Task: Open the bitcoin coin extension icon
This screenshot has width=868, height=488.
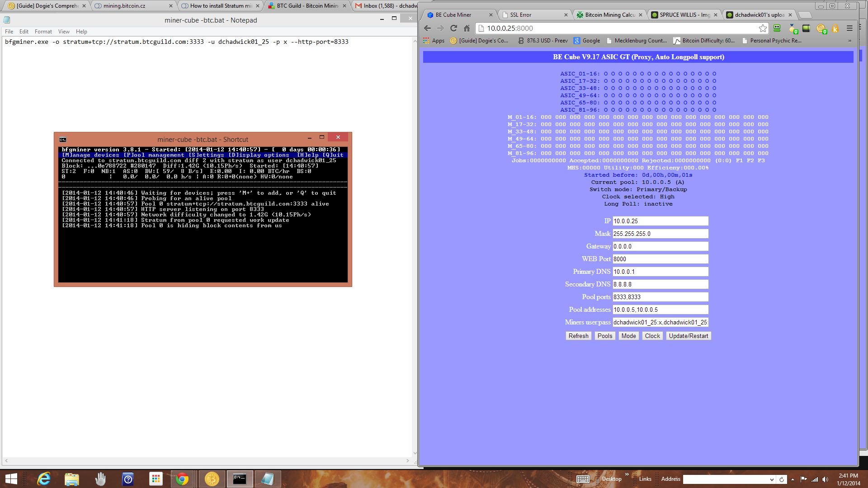Action: point(821,28)
